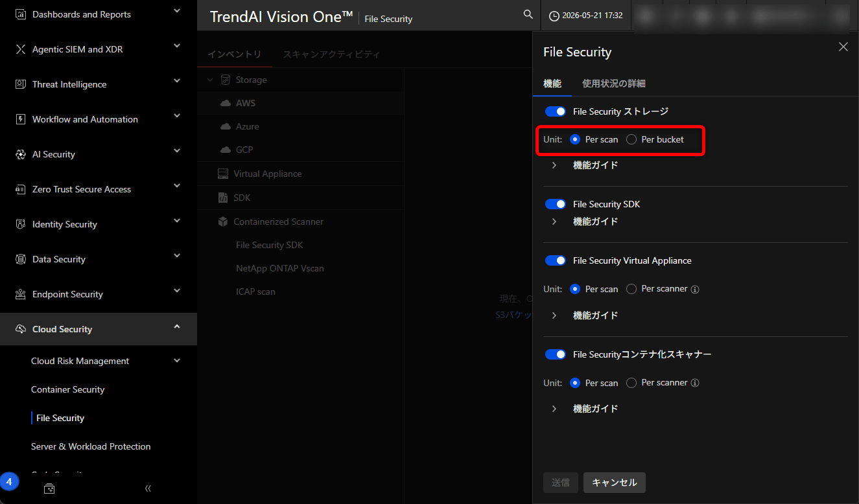Click the 2026-05-21 17:32 timestamp
859x504 pixels.
[593, 16]
